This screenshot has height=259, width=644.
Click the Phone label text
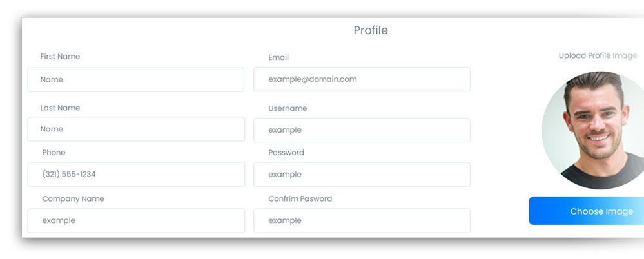[54, 153]
